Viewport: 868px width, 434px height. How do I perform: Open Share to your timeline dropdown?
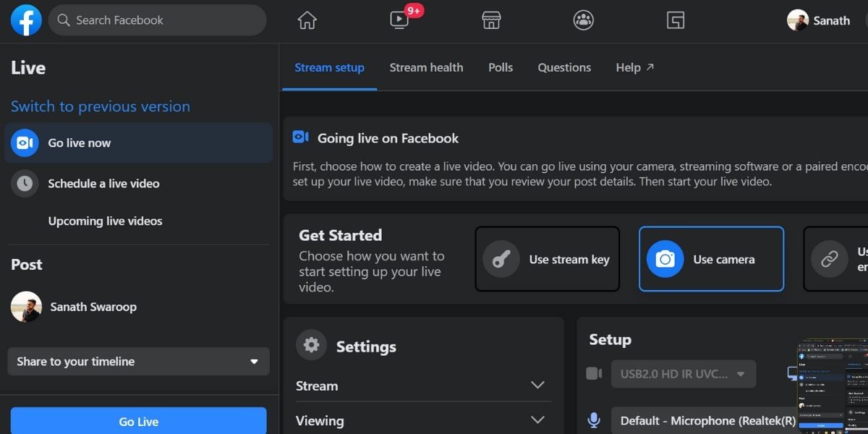(138, 362)
